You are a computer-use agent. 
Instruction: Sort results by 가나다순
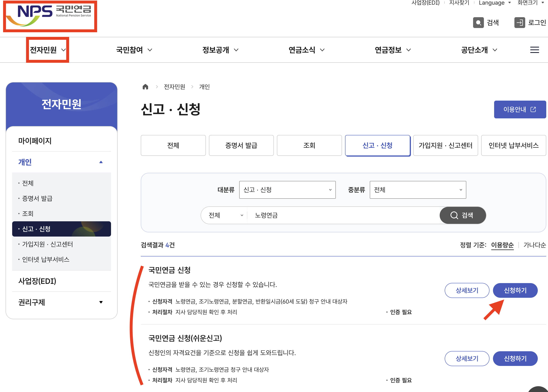pyautogui.click(x=534, y=245)
